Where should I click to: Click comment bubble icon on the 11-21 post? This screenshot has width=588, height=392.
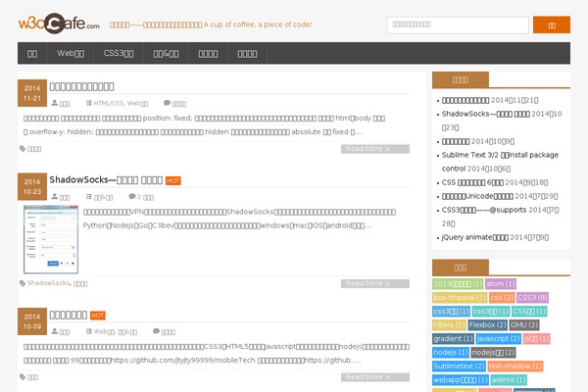click(167, 103)
